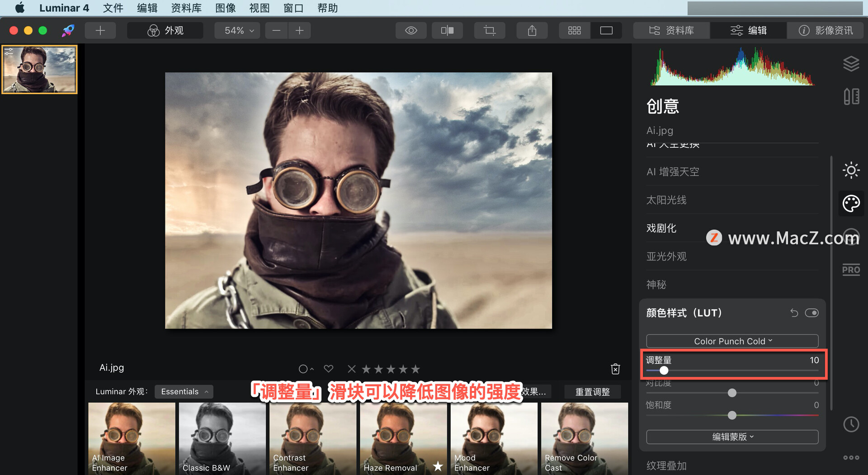Click the RGB histogram display
Image resolution: width=868 pixels, height=475 pixels.
click(732, 66)
